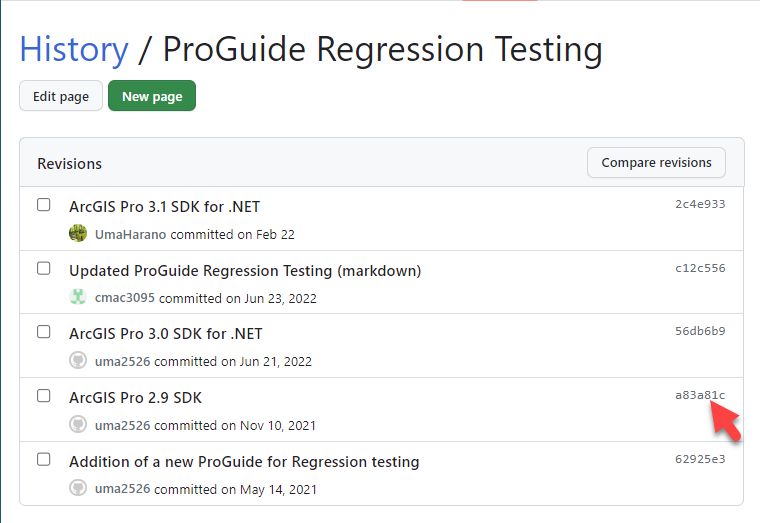The image size is (760, 523).
Task: Mark the ArcGIS Pro 2.9 SDK checkbox
Action: [x=44, y=396]
